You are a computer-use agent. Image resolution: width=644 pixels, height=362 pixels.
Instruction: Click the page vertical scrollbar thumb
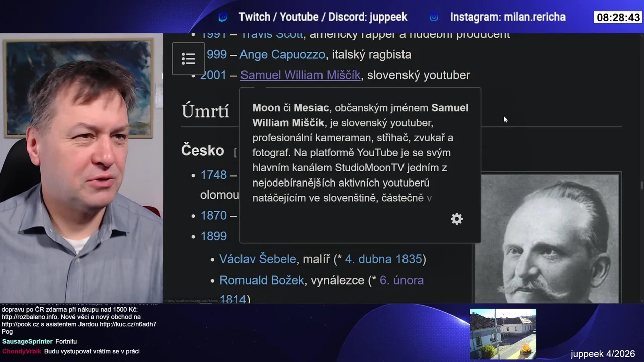coord(641,185)
